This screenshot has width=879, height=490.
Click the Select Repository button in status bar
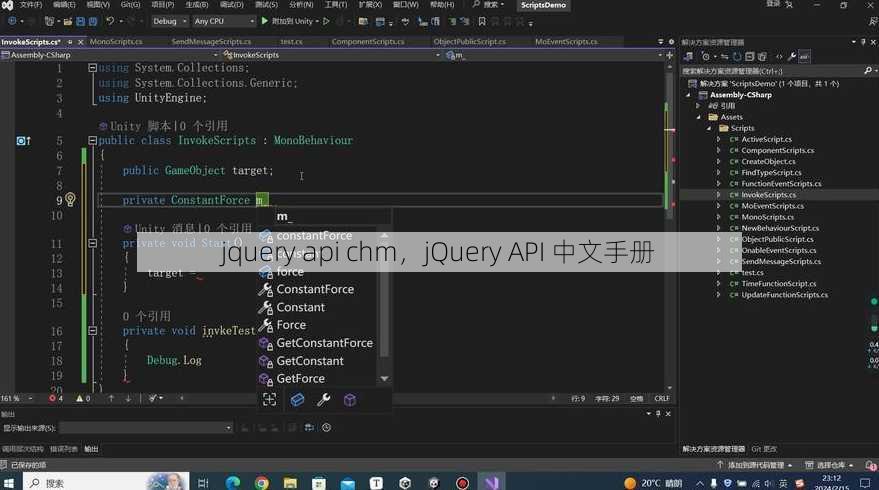(x=830, y=465)
